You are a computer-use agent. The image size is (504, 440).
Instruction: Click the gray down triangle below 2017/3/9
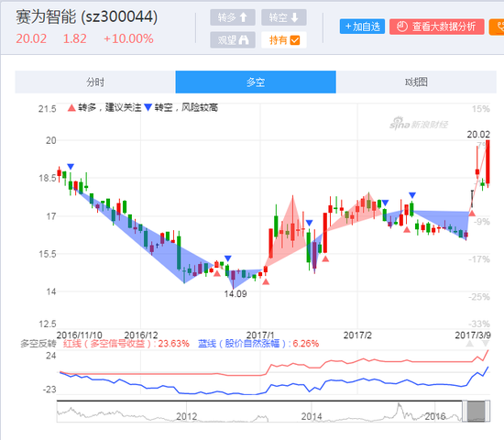pos(486,344)
